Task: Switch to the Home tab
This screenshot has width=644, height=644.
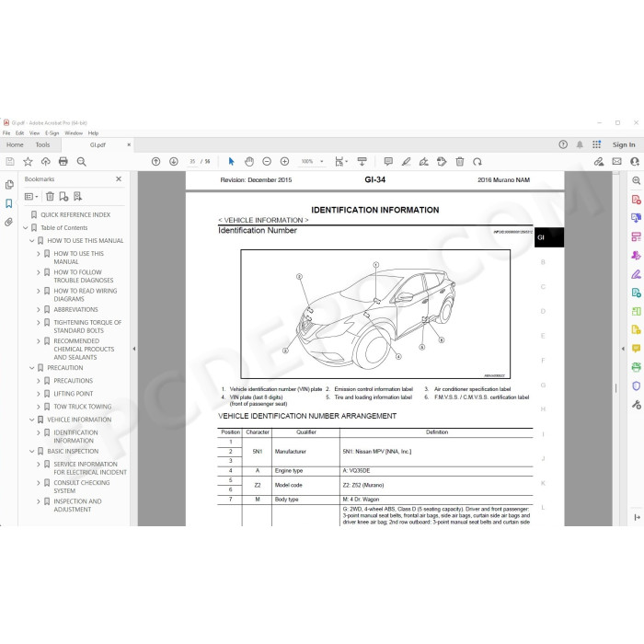Action: [x=15, y=144]
